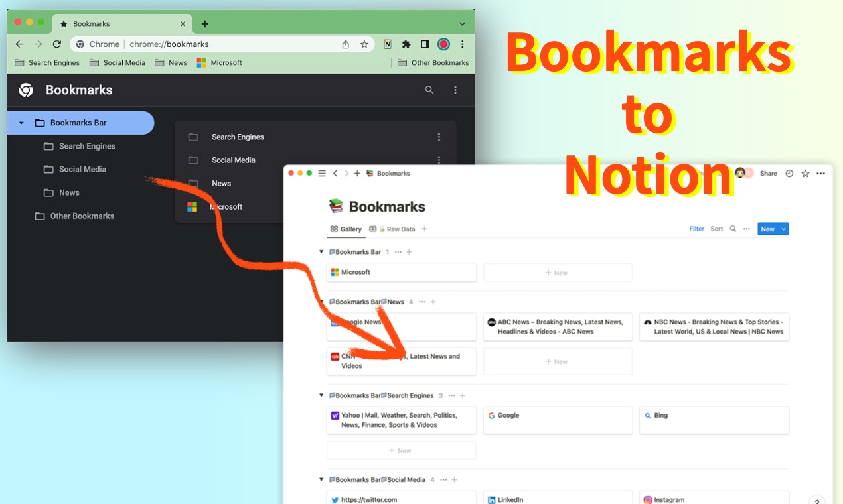Screen dimensions: 843x504
Task: Collapse the Search Engines group in Notion
Action: click(321, 395)
